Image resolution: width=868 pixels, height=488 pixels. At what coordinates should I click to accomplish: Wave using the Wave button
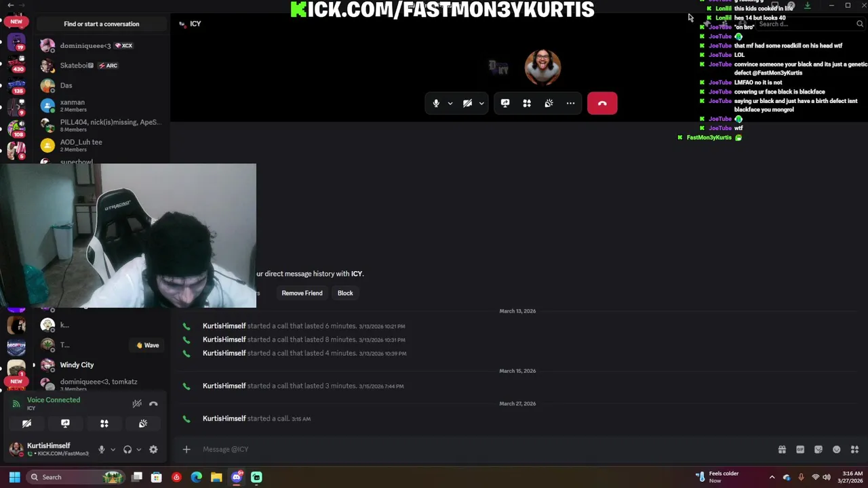[148, 345]
